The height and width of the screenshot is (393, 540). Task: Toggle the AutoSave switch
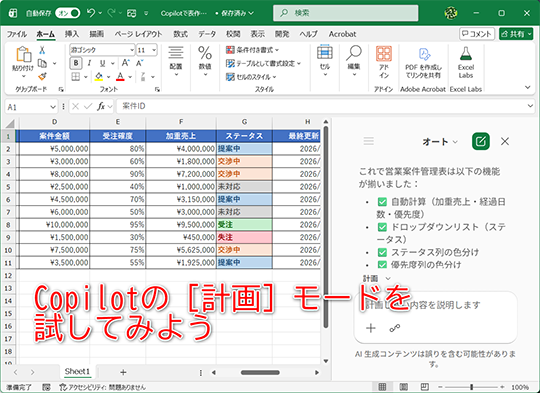point(68,13)
